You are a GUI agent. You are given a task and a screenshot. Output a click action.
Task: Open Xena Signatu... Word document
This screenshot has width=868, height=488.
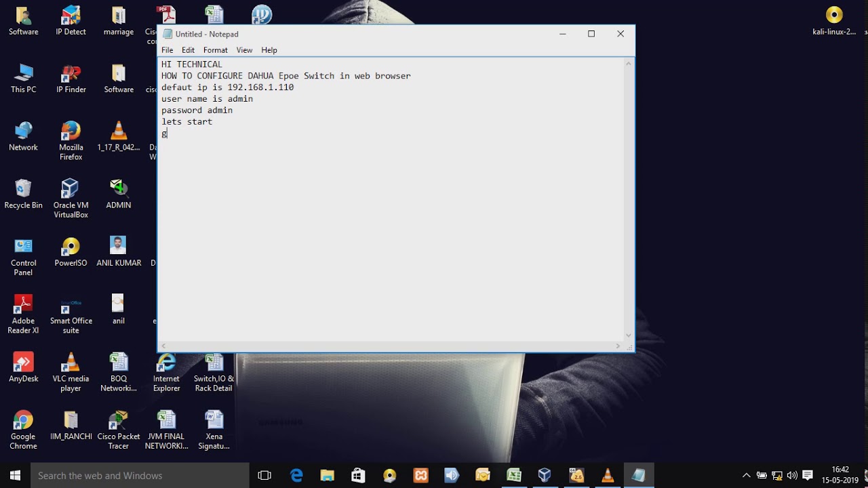point(214,430)
